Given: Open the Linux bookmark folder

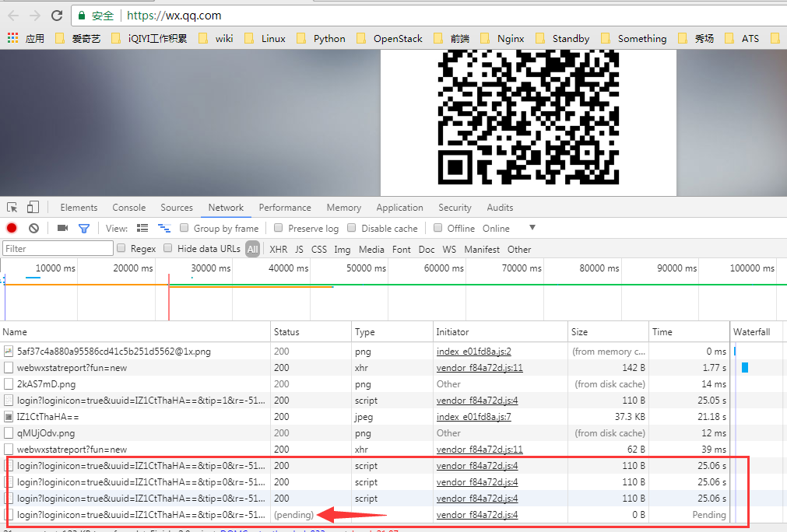Looking at the screenshot, I should (x=265, y=38).
